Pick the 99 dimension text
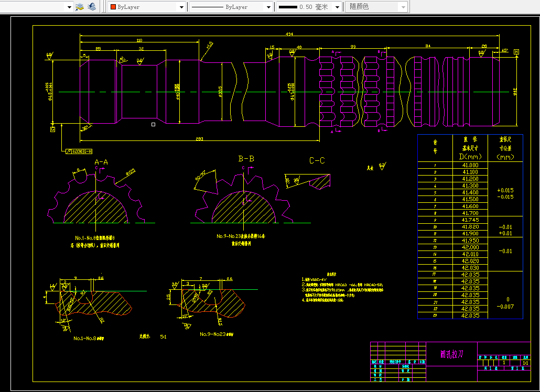540x392 pixels. coord(353,47)
